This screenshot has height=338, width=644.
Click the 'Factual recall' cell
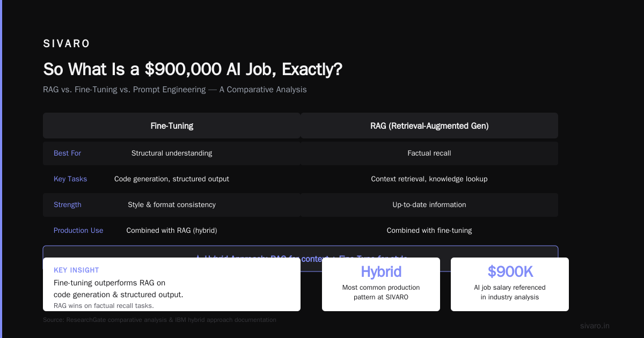429,153
